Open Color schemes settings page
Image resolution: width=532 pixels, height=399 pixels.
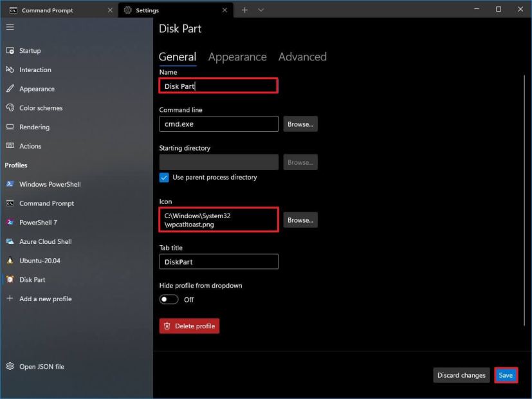pos(41,108)
